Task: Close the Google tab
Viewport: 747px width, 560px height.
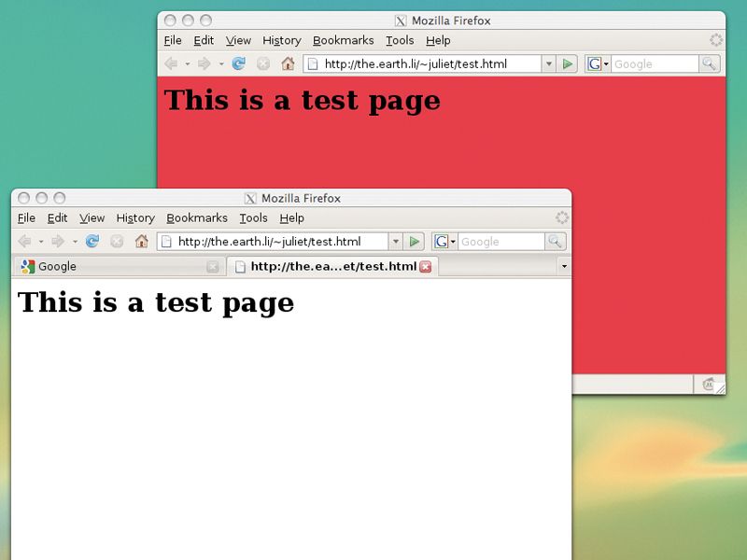Action: [x=211, y=266]
